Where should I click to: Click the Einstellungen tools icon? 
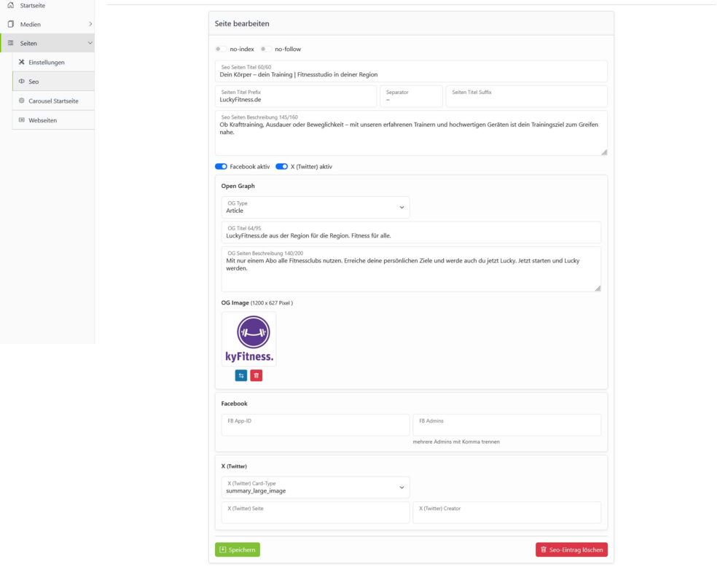pos(21,62)
